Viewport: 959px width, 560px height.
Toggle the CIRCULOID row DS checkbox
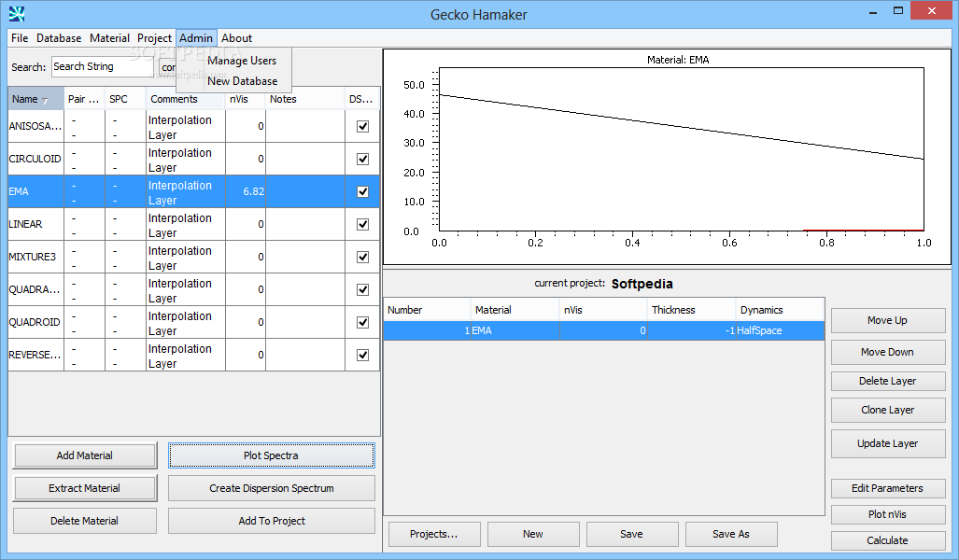(x=362, y=159)
